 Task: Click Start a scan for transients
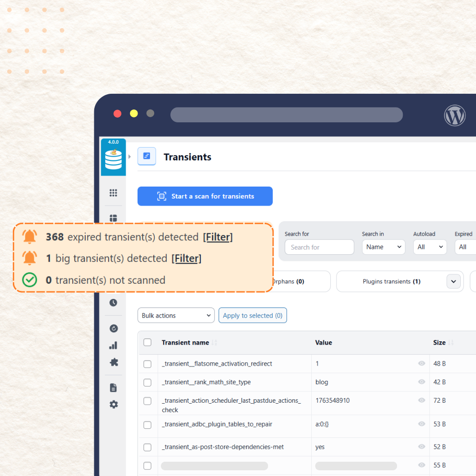(205, 196)
